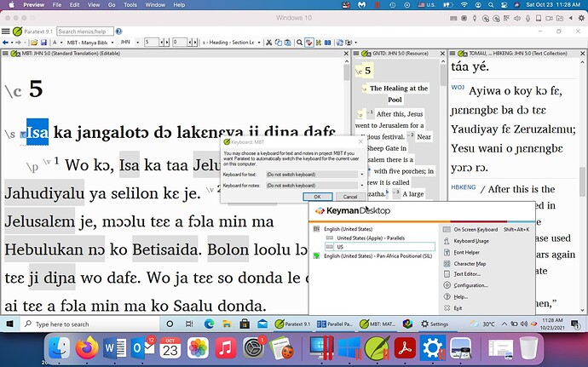Click the Find magnifier icon in Paratext toolbar
The height and width of the screenshot is (367, 588).
(x=300, y=43)
